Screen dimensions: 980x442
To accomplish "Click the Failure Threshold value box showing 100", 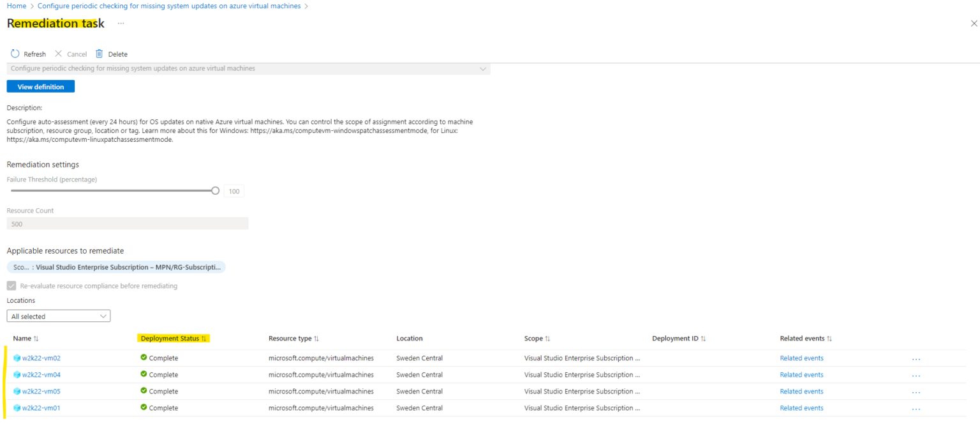I will pyautogui.click(x=234, y=192).
